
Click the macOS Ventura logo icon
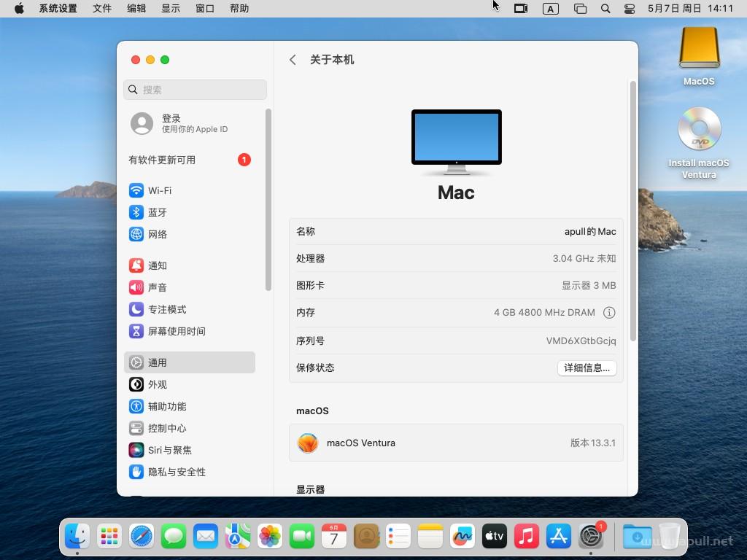tap(308, 443)
